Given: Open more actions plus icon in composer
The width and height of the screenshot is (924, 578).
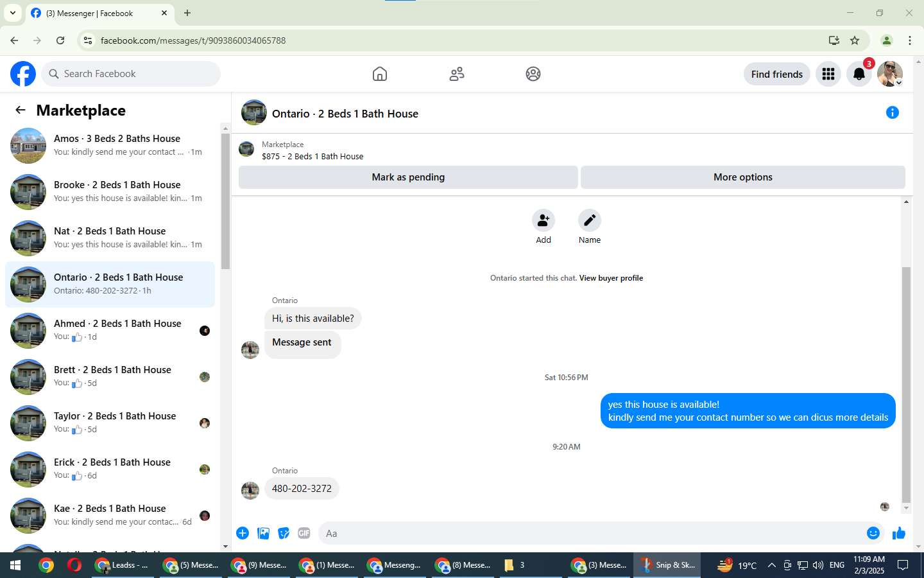Looking at the screenshot, I should (243, 533).
